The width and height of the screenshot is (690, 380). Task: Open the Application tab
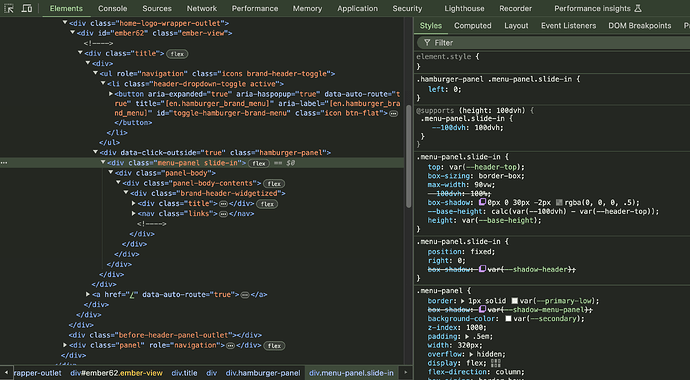tap(357, 8)
